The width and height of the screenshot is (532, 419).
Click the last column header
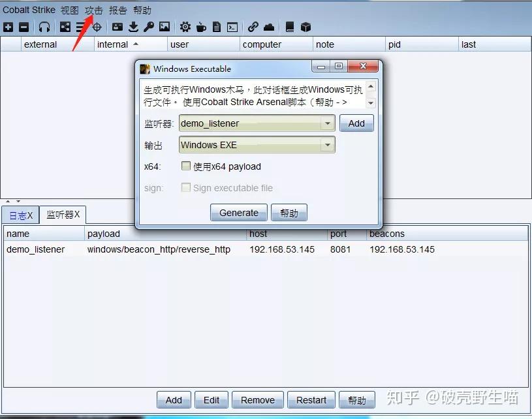(x=495, y=44)
